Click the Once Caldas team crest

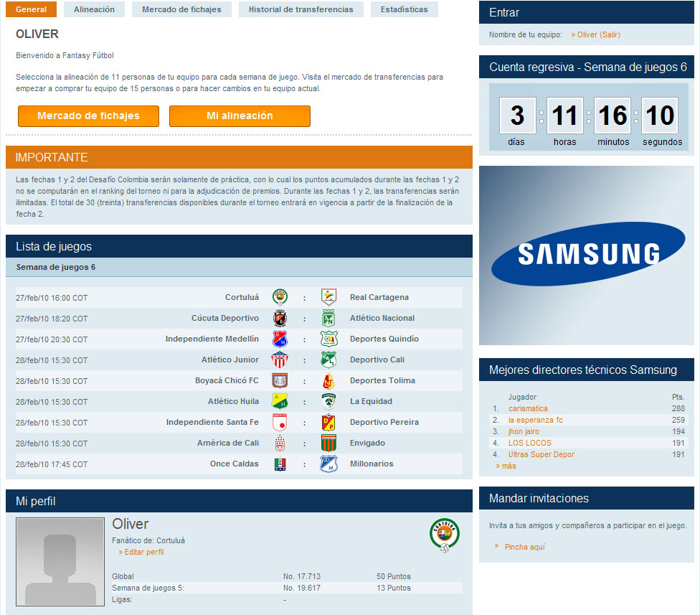click(280, 464)
